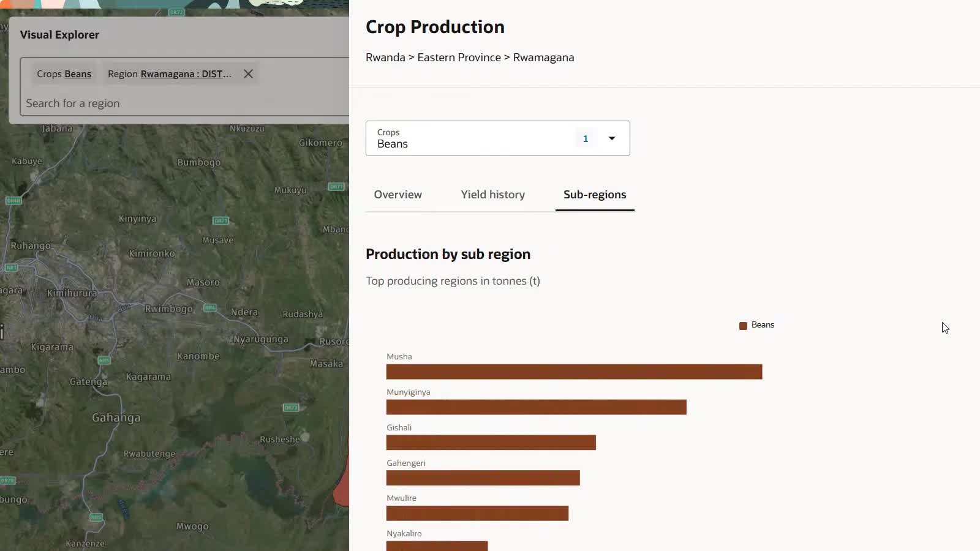Select the Sub-regions tab
Viewport: 980px width, 551px height.
click(x=595, y=195)
